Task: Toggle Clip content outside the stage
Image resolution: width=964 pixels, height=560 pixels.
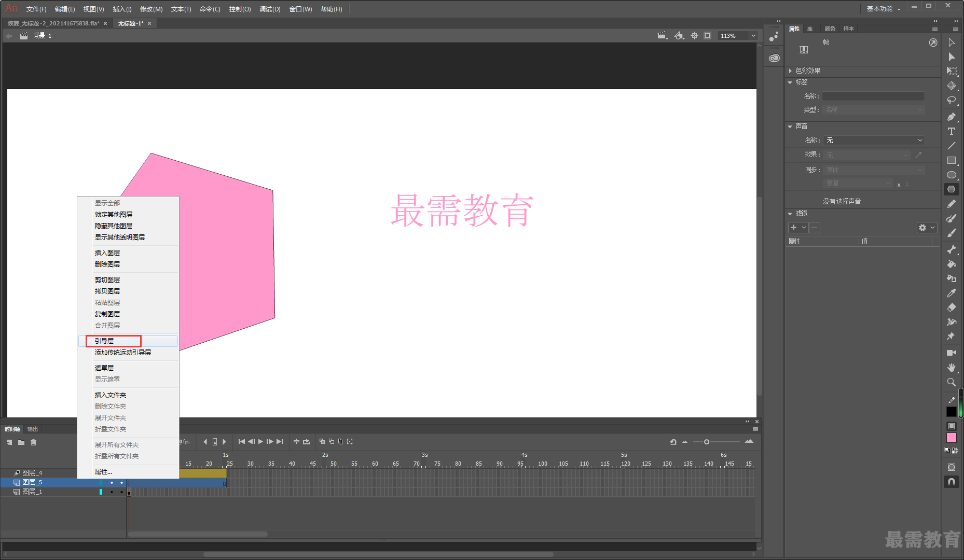Action: (708, 36)
